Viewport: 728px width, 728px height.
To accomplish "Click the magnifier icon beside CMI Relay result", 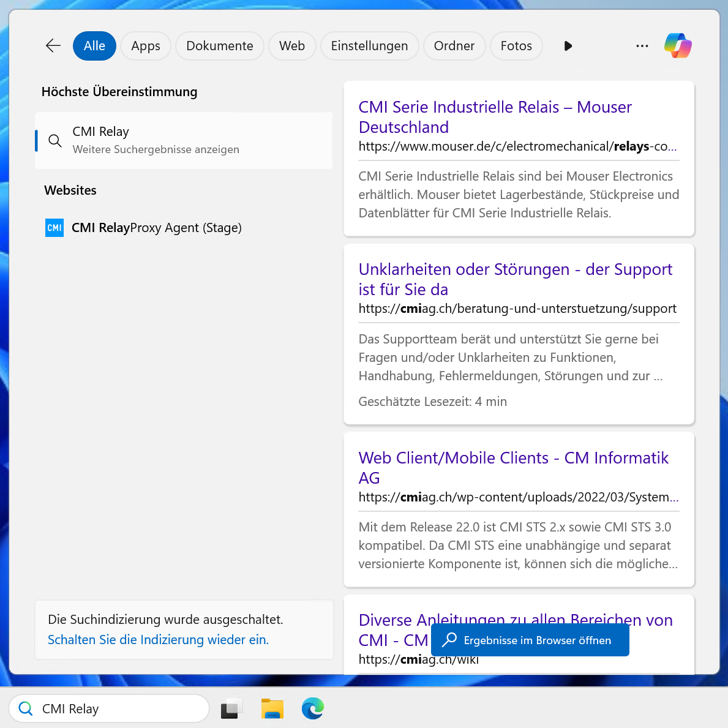I will pos(54,141).
